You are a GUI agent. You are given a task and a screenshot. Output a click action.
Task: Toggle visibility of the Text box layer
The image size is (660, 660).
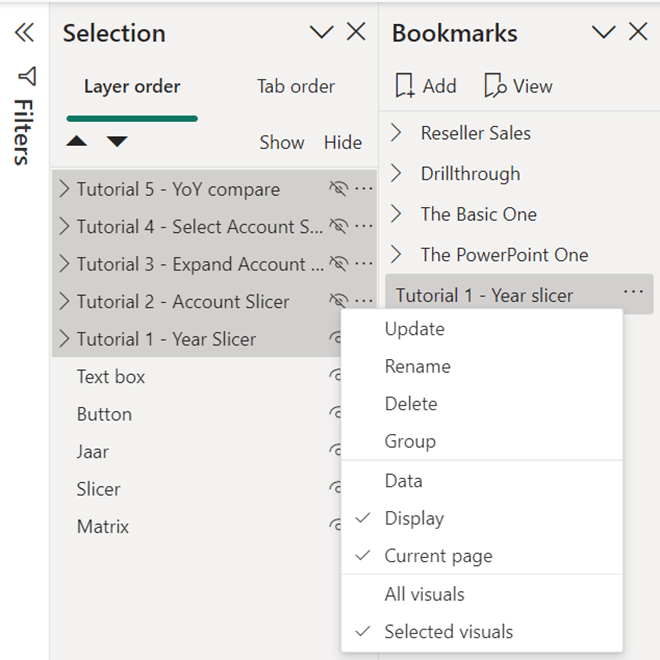coord(336,377)
